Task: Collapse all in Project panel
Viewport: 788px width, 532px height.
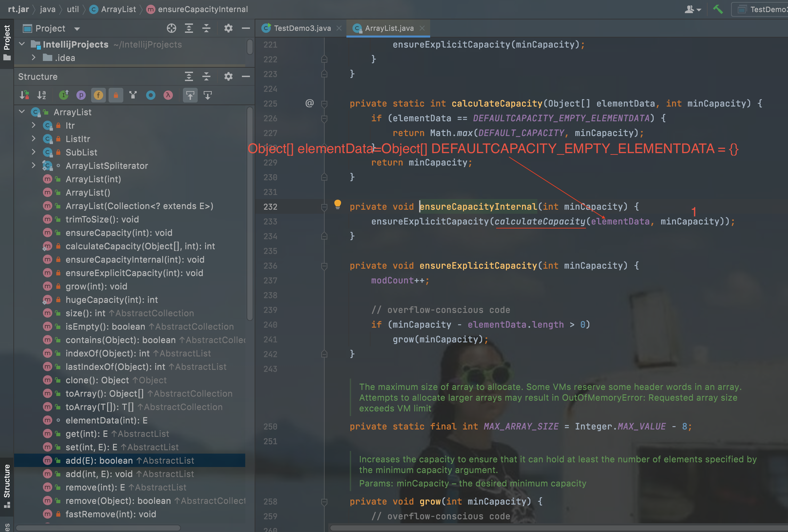Action: (x=206, y=28)
